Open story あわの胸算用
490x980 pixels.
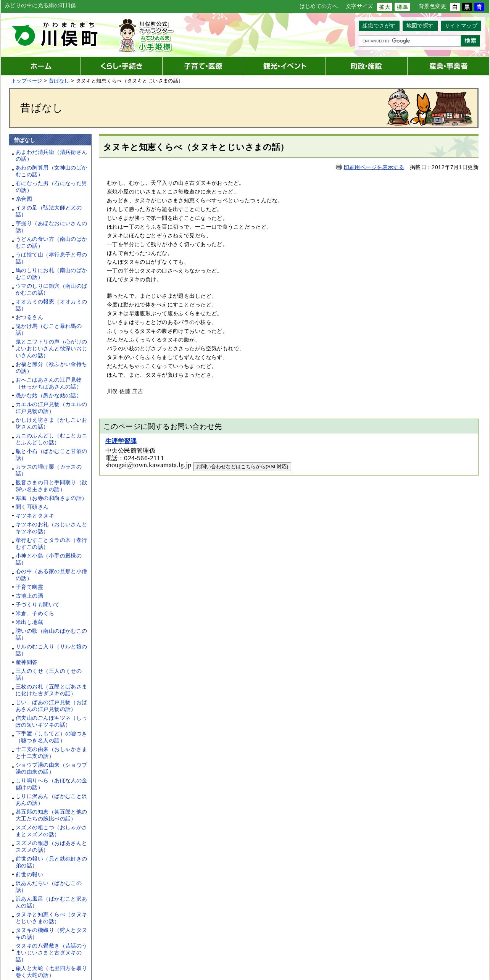[51, 171]
